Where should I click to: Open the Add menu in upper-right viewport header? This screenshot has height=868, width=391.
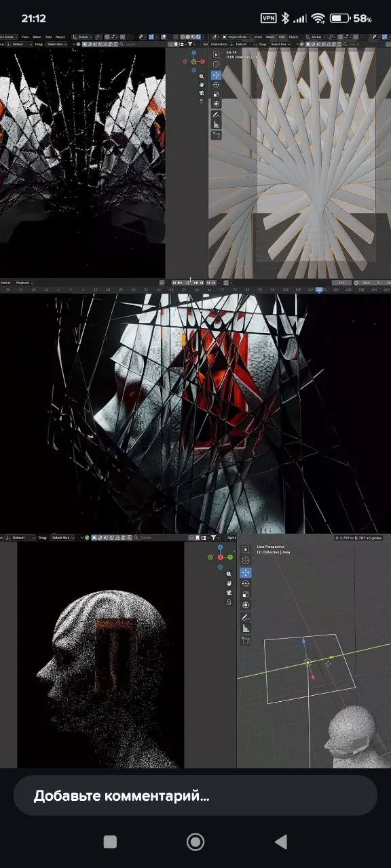click(282, 37)
